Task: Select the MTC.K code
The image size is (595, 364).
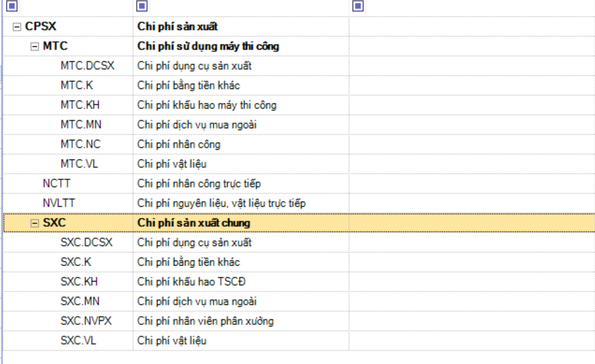Action: click(x=77, y=85)
